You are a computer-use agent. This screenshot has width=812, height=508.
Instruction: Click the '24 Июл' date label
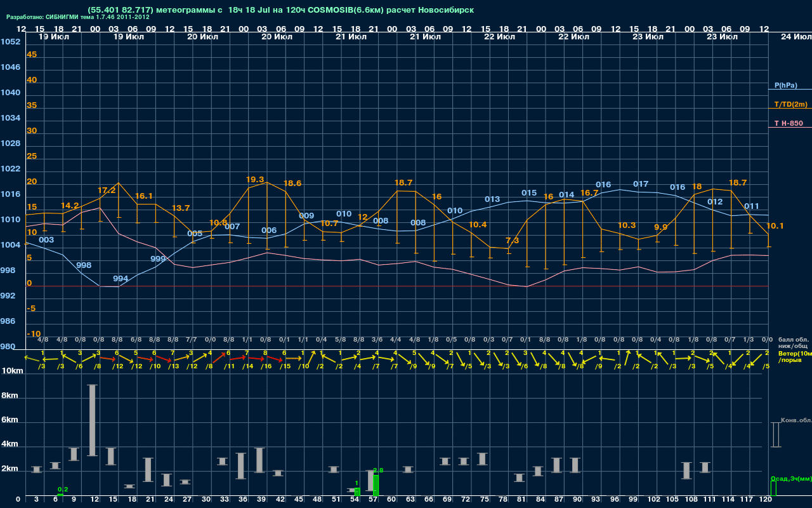tap(795, 37)
